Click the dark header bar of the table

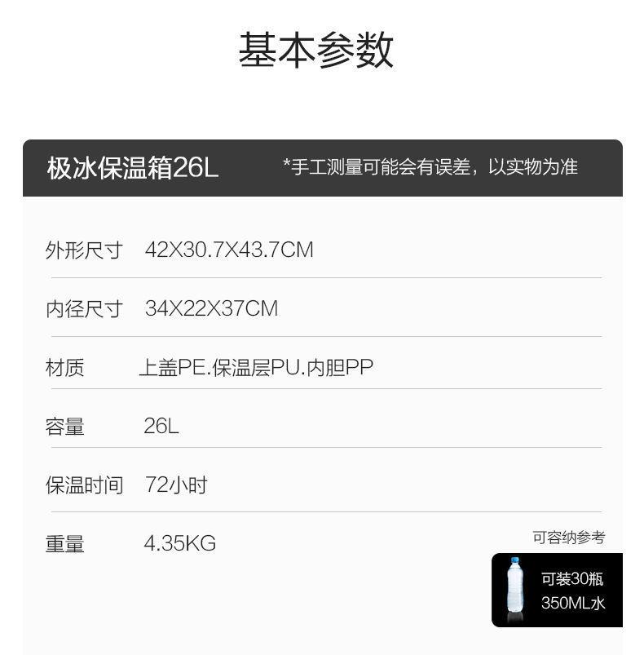323,168
